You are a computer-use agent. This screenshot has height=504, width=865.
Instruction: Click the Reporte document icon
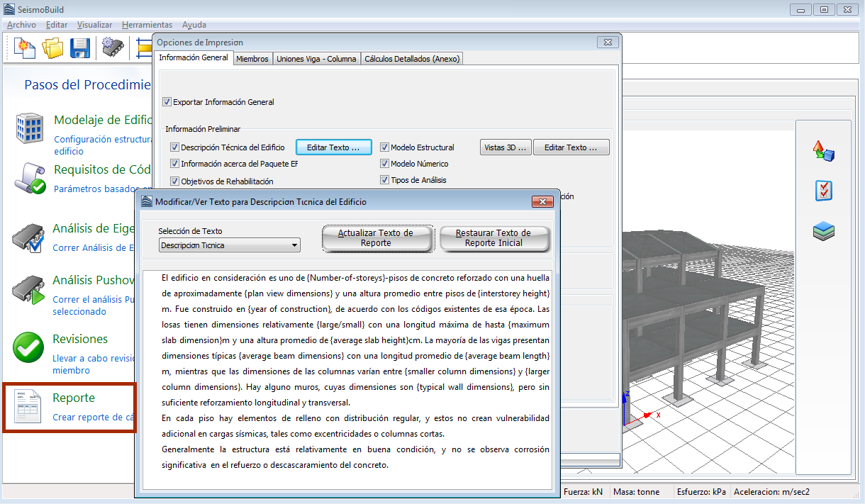(x=29, y=406)
